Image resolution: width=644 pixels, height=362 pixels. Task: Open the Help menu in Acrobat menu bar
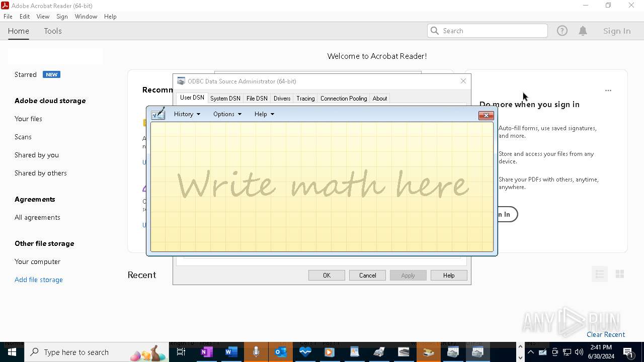point(110,17)
